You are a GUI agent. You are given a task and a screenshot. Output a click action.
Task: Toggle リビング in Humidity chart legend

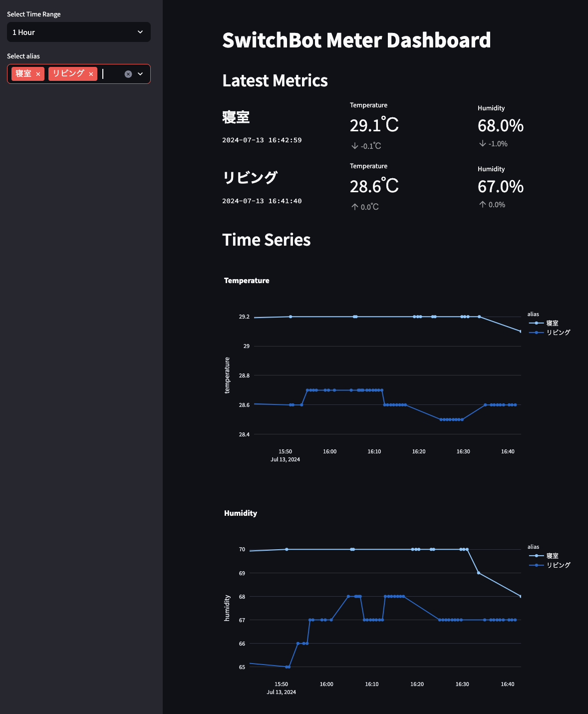549,565
